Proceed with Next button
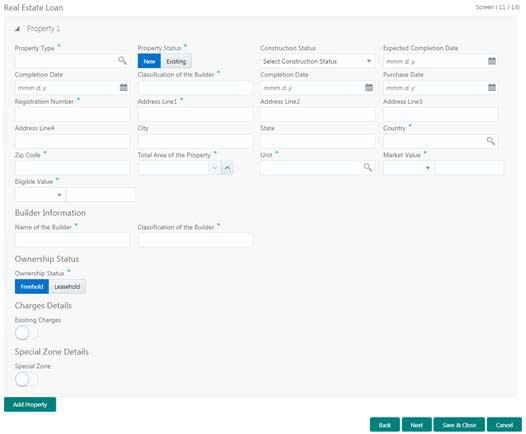The height and width of the screenshot is (434, 526). 416,425
